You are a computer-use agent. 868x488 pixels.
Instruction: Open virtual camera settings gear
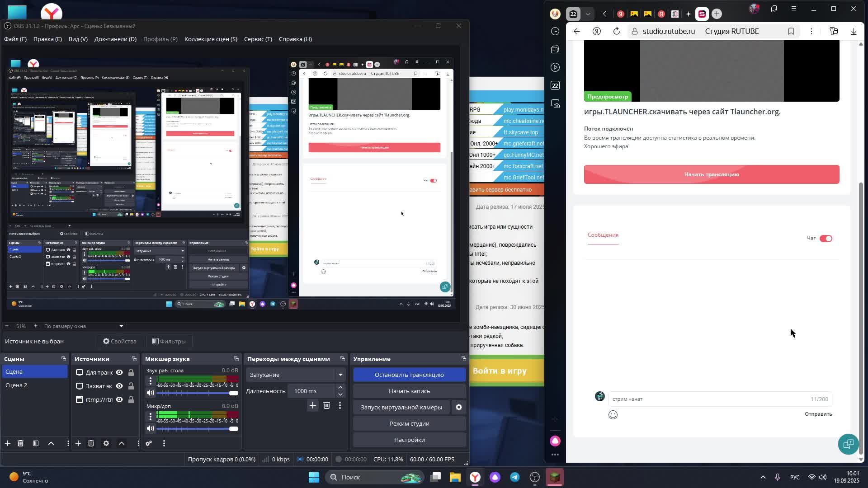coord(459,407)
